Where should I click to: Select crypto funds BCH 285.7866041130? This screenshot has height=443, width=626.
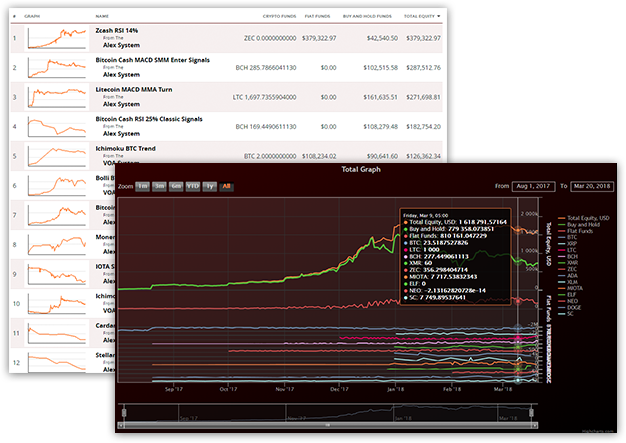point(266,68)
